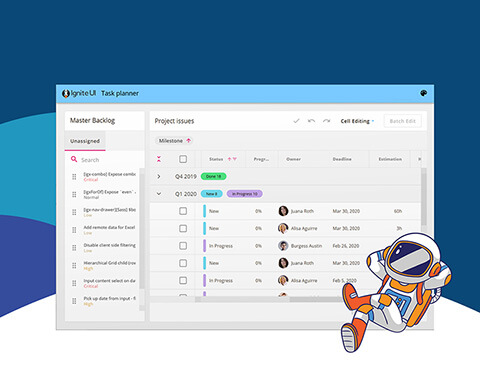Grab drag handle of Disable client side filtering
The width and height of the screenshot is (480, 366).
point(74,248)
